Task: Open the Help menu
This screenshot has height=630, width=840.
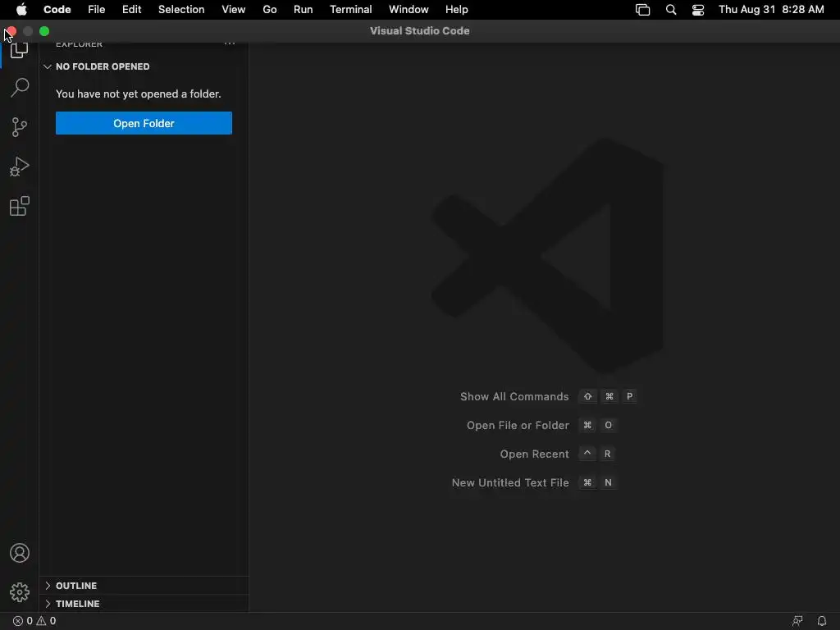Action: (457, 10)
